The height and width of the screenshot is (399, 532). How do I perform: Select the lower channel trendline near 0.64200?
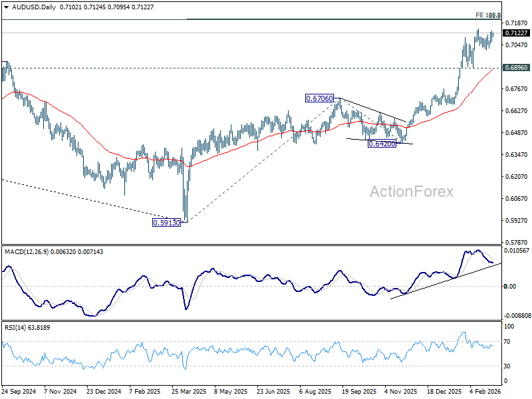click(379, 141)
